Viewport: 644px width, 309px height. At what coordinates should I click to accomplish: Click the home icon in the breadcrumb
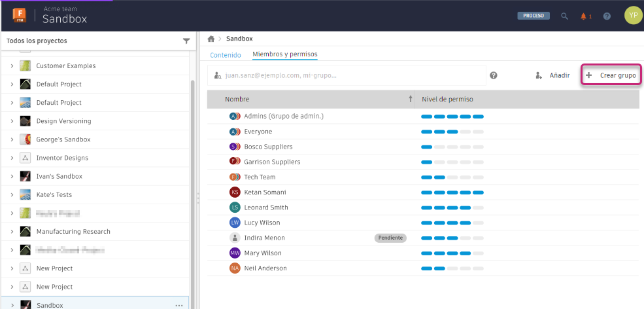tap(211, 39)
